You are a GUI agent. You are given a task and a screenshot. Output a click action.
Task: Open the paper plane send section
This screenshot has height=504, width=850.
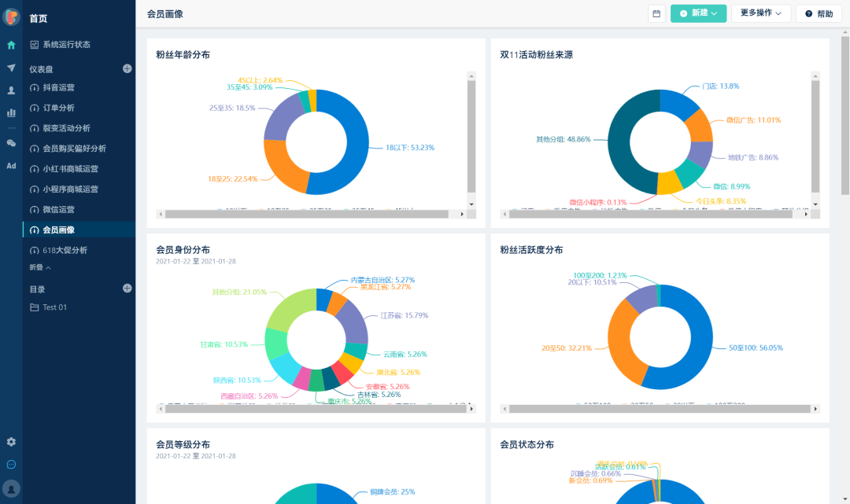click(x=11, y=68)
